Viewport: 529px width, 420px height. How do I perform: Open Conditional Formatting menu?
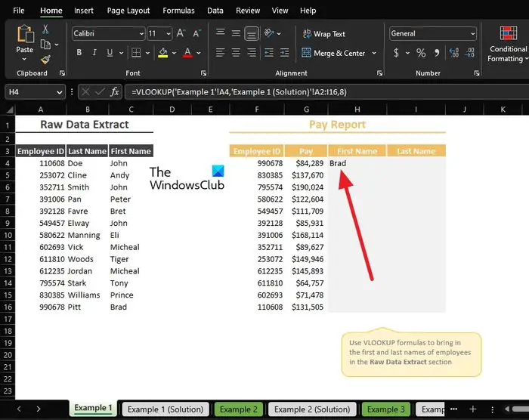point(508,45)
